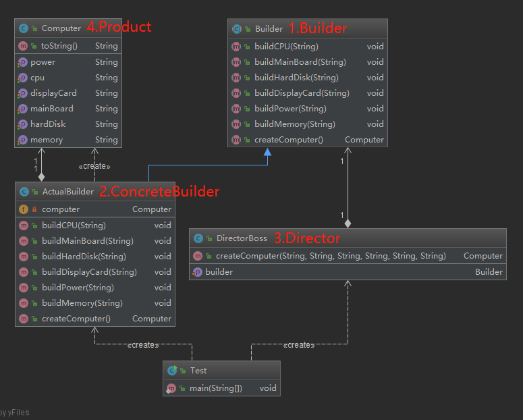The image size is (523, 420).
Task: Click the public visibility icon beside DirectorBoss
Action: coord(209,238)
